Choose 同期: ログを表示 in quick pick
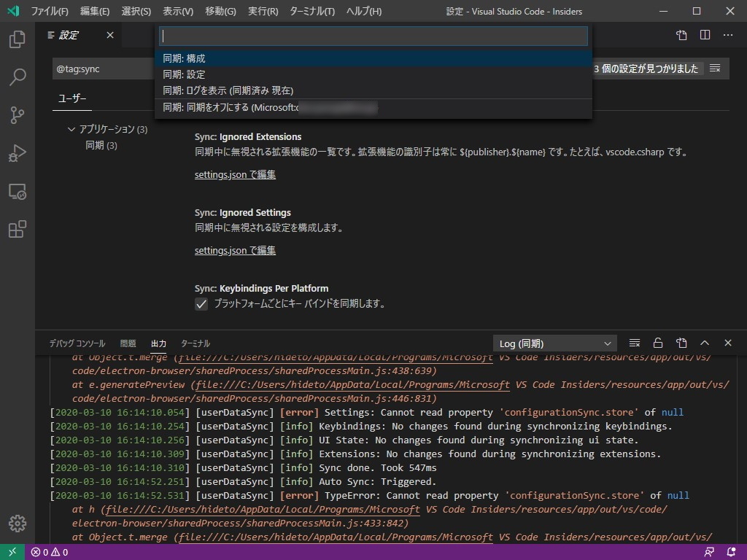 (x=373, y=90)
